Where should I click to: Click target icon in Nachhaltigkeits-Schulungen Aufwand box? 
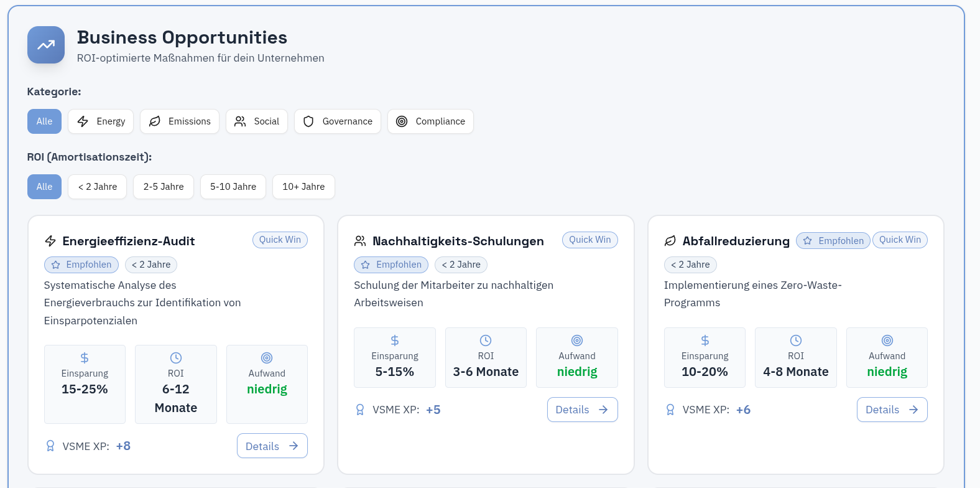click(577, 340)
